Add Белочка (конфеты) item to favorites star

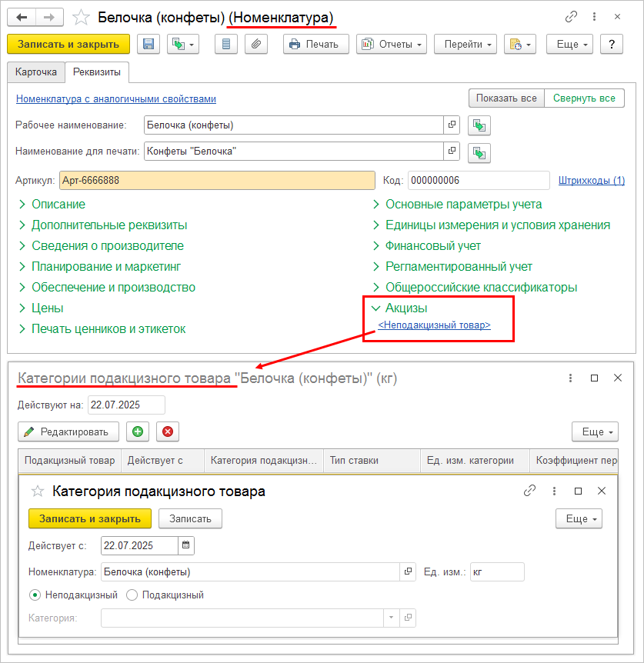pos(81,18)
